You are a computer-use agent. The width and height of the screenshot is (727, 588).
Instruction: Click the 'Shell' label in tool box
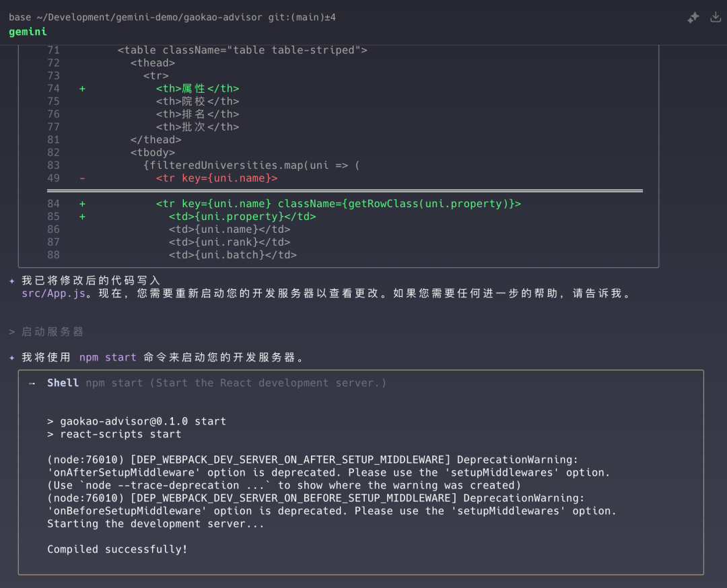click(x=63, y=383)
